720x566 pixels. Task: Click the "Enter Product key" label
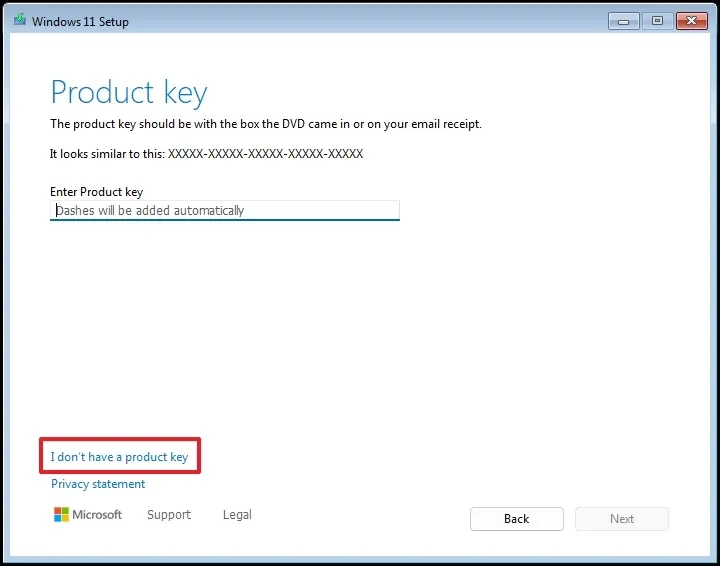[96, 191]
